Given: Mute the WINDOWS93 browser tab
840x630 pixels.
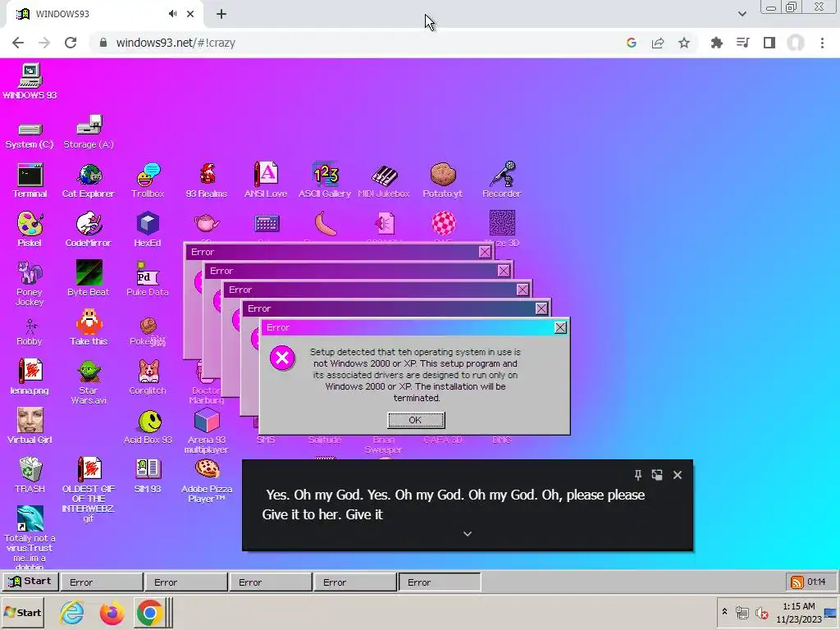Looking at the screenshot, I should (x=172, y=14).
